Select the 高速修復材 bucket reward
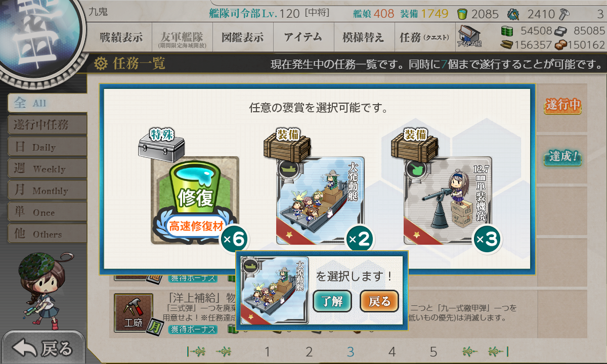 [x=195, y=201]
